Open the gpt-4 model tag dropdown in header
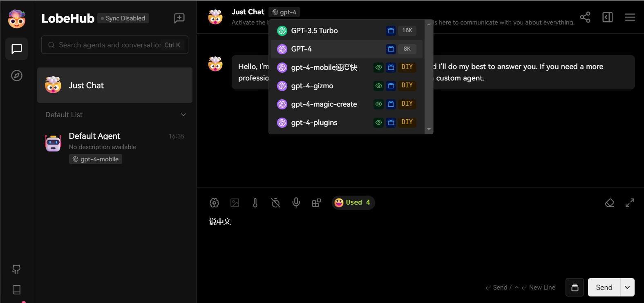 point(284,12)
